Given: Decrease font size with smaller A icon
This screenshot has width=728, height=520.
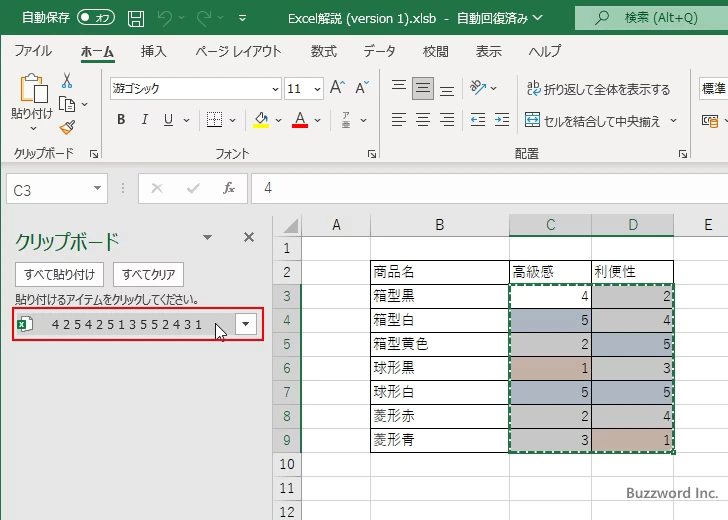Looking at the screenshot, I should [362, 87].
